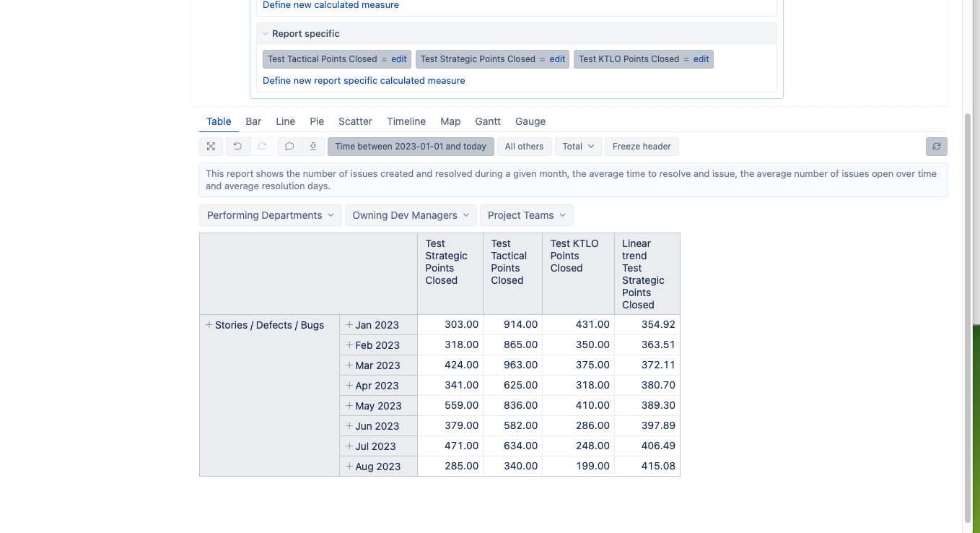The image size is (980, 533).
Task: Expand the Aug 2023 row
Action: click(349, 467)
